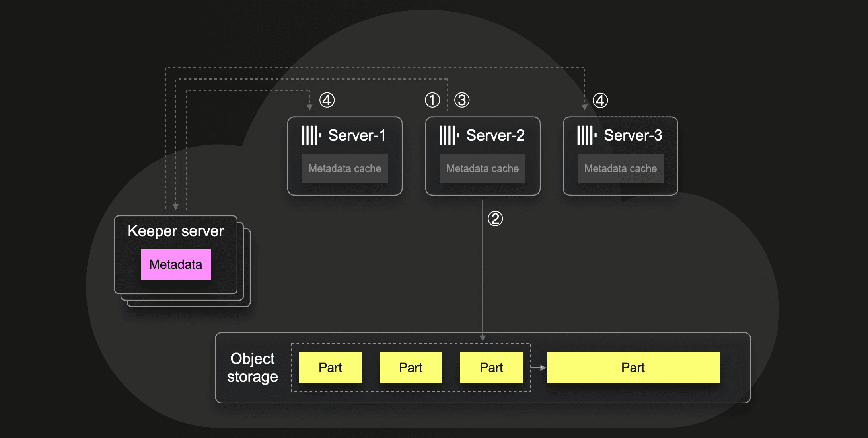Viewport: 868px width, 438px height.
Task: Click Server-1's Metadata cache box
Action: 345,168
